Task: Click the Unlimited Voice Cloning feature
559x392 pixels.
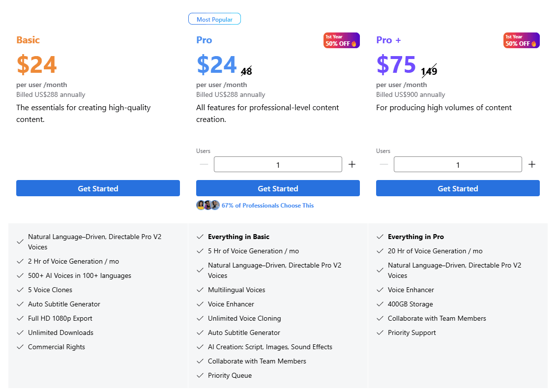Action: [244, 319]
